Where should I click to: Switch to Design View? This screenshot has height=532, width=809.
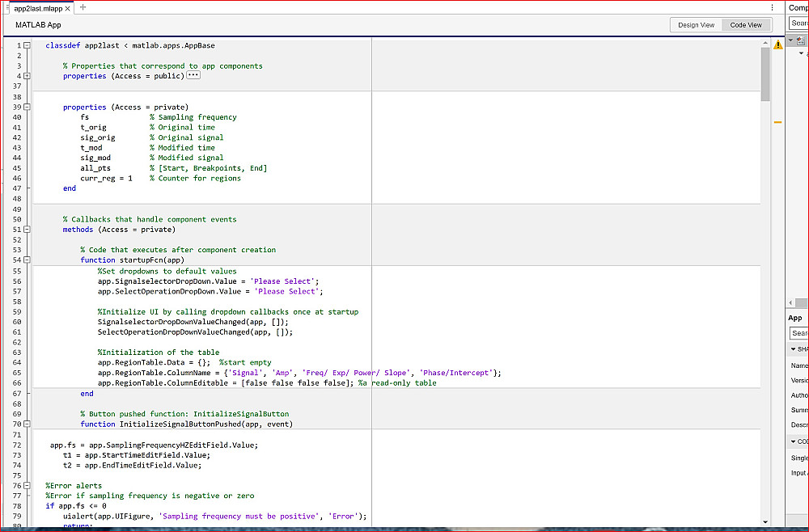[x=696, y=25]
